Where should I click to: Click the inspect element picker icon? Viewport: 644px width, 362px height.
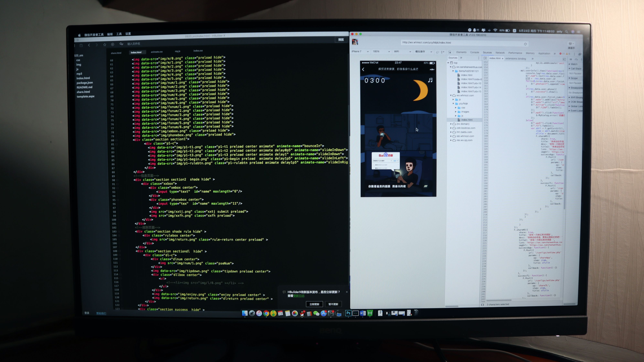pyautogui.click(x=450, y=52)
